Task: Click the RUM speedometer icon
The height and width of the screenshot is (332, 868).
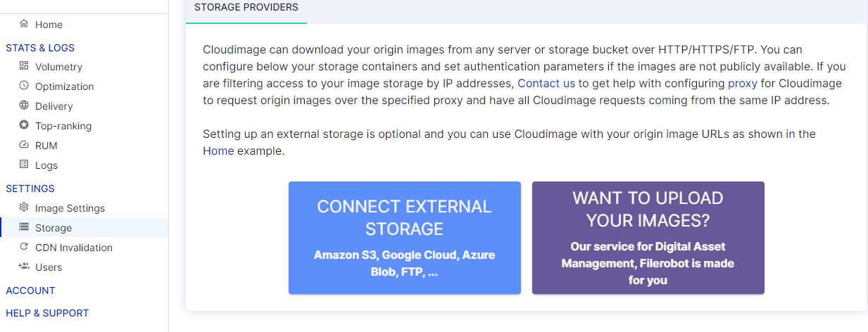Action: pos(25,145)
